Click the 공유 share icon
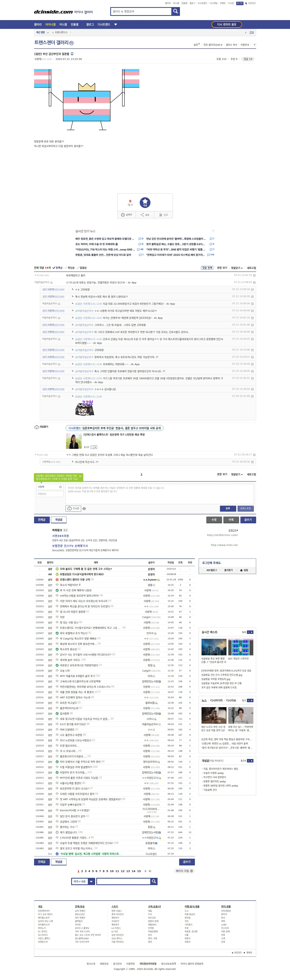This screenshot has height=980, width=290. [145, 214]
